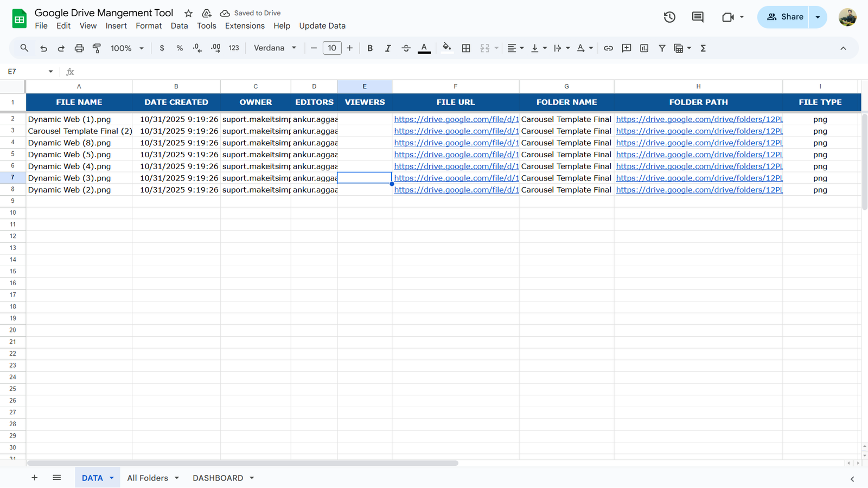Open file URL link for Dynamic Web (1).png
Screen dimensions: 868x488
pos(456,119)
